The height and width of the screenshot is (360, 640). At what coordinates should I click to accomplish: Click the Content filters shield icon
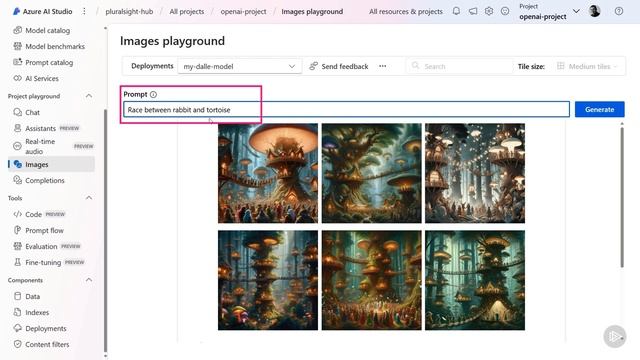click(x=18, y=344)
